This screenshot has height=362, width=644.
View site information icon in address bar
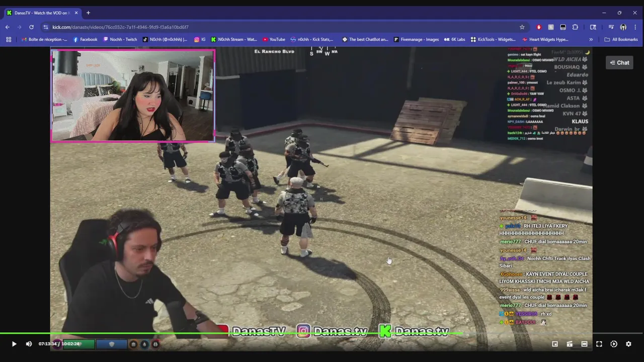tap(46, 27)
